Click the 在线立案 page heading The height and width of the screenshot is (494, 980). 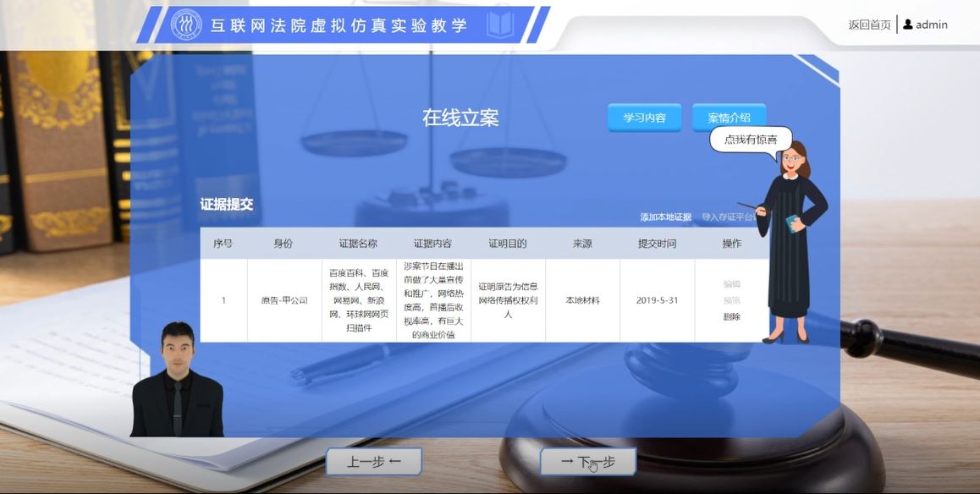(460, 118)
